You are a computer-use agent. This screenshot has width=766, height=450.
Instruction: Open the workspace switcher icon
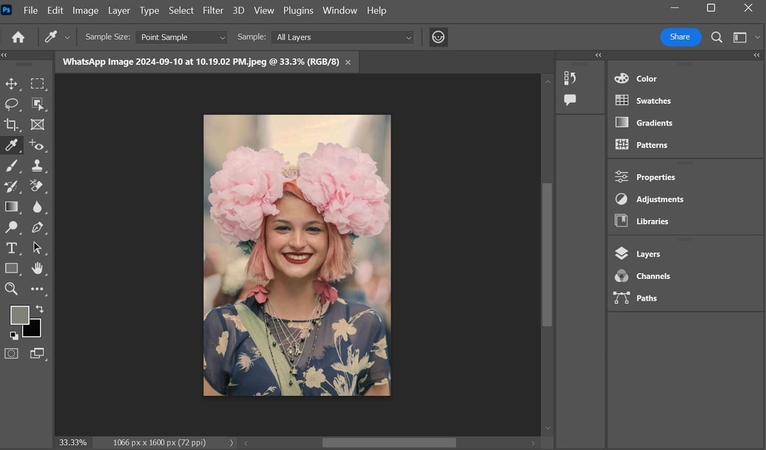click(740, 37)
